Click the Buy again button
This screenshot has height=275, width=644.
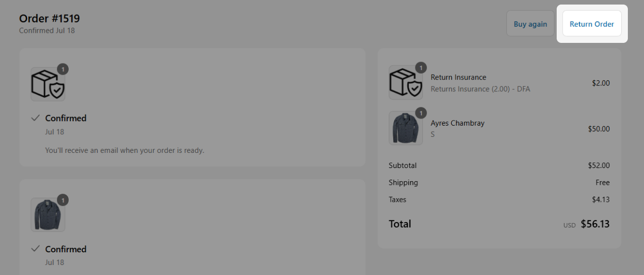(x=530, y=24)
